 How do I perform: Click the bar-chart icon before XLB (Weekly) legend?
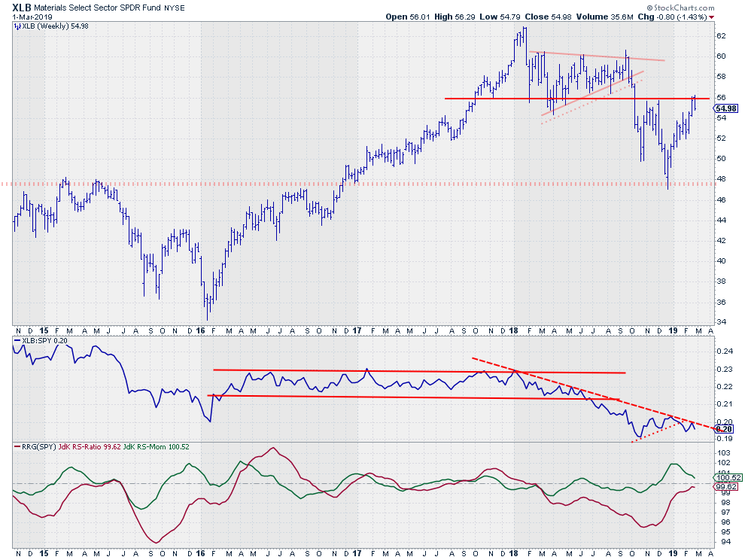coord(17,26)
